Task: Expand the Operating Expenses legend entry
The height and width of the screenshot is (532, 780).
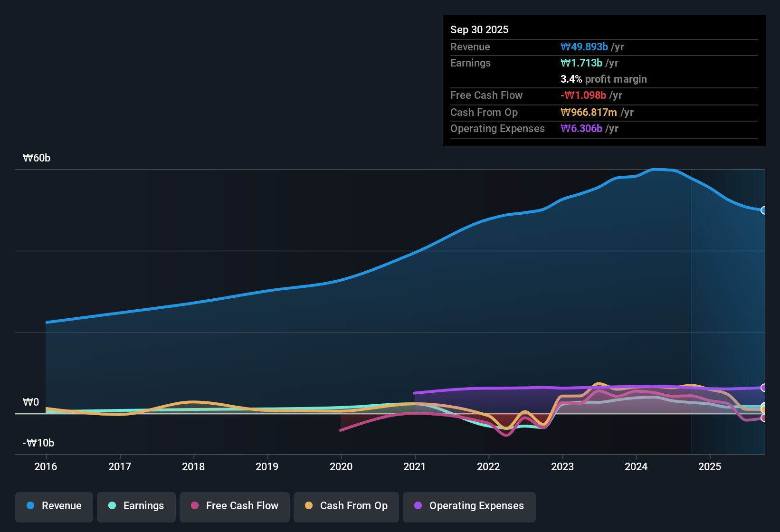Action: 469,506
